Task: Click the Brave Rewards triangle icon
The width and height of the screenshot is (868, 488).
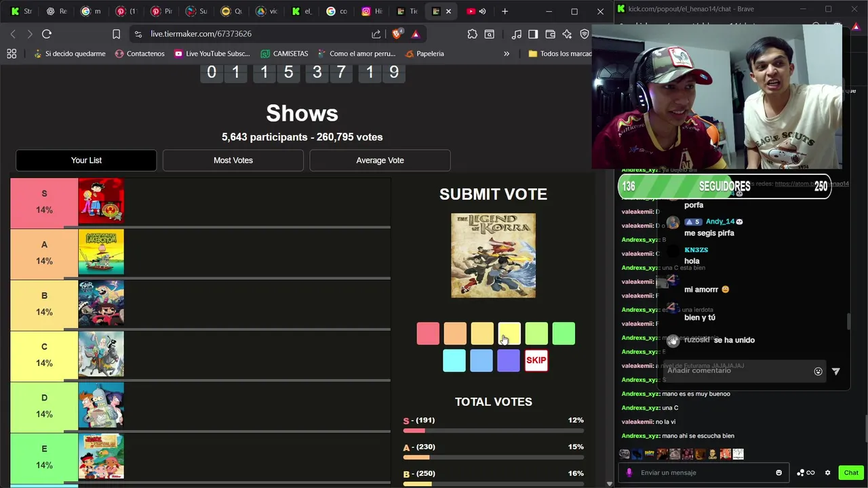Action: 416,34
